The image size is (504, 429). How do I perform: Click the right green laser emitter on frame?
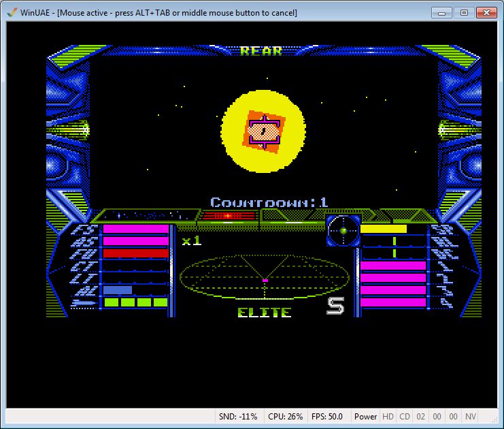tap(460, 130)
